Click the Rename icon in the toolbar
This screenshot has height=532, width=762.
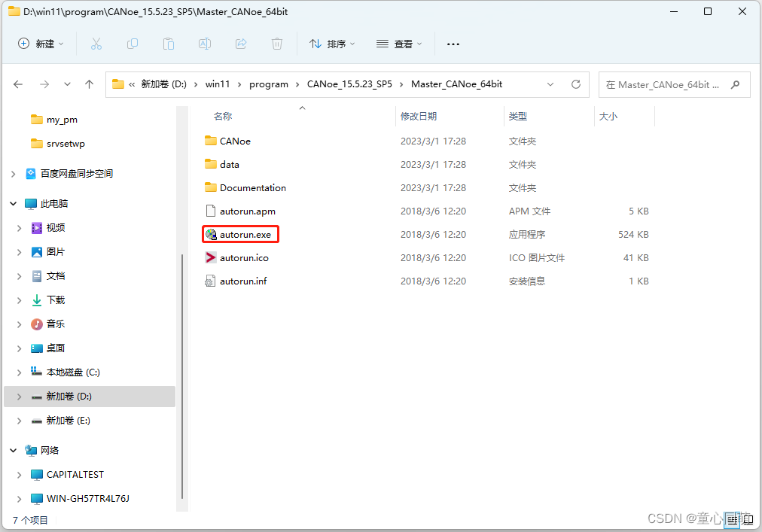click(x=204, y=44)
